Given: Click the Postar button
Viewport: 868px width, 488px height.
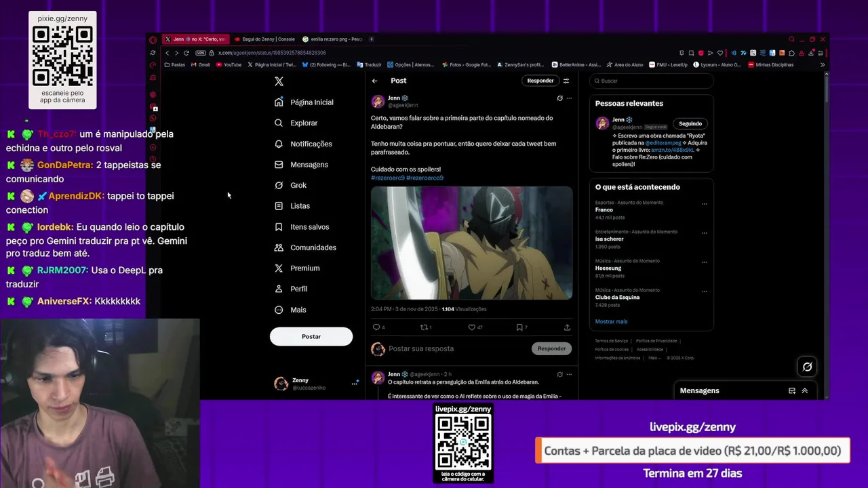Looking at the screenshot, I should coord(311,336).
